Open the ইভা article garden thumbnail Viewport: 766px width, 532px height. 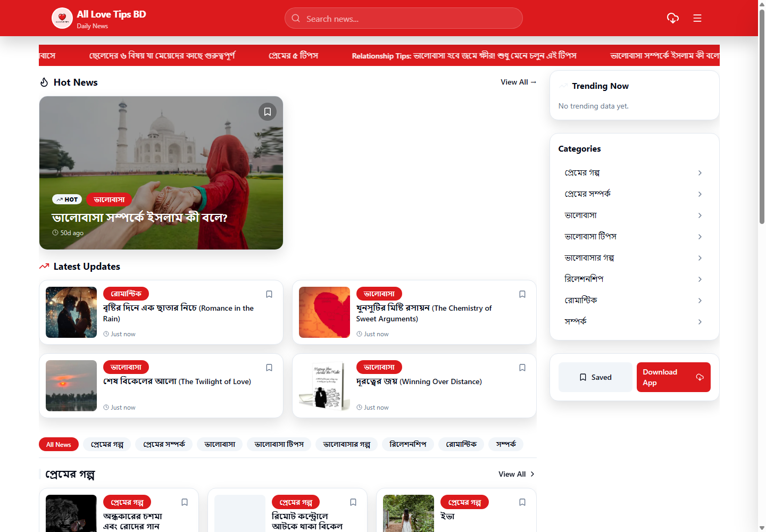(x=409, y=513)
